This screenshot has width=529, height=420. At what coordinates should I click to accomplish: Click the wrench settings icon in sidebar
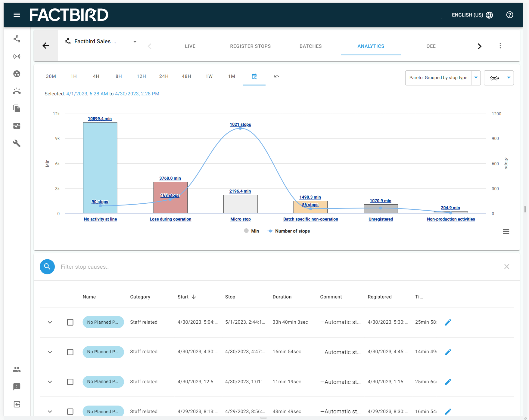pos(17,144)
